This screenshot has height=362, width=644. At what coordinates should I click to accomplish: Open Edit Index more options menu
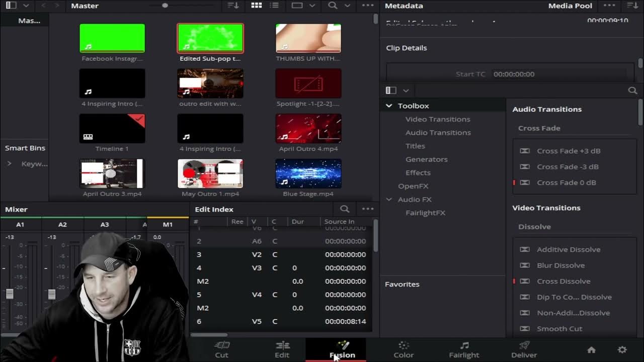pos(368,209)
